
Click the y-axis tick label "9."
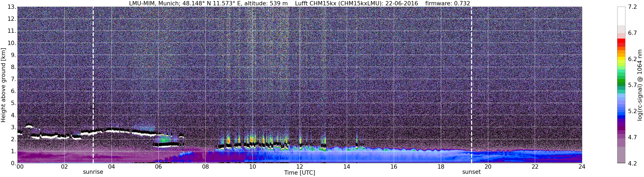pos(13,55)
